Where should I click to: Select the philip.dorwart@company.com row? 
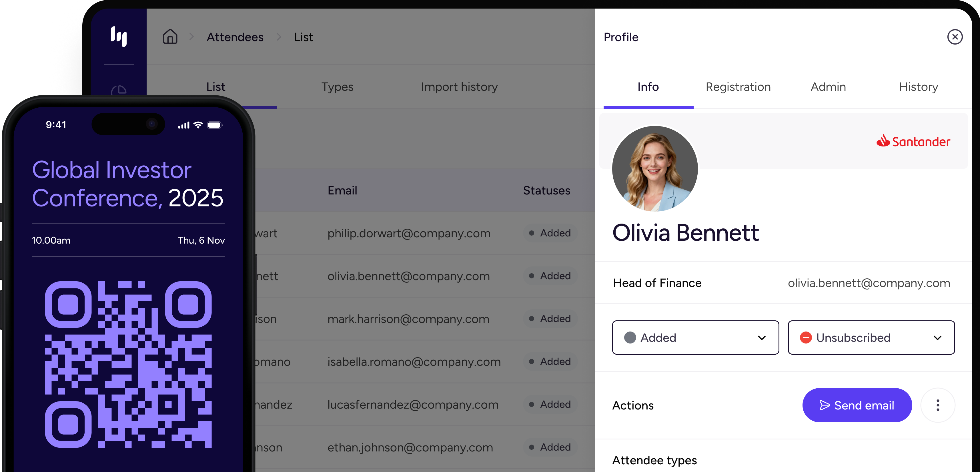click(409, 233)
